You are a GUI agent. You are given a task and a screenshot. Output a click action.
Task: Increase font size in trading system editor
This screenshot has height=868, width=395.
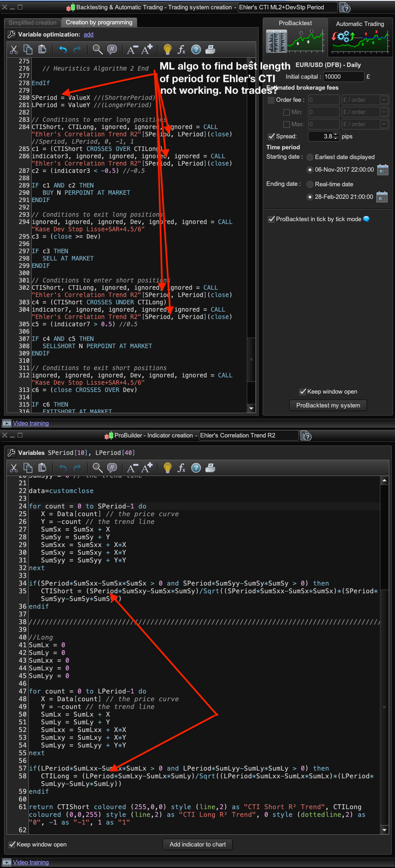147,50
